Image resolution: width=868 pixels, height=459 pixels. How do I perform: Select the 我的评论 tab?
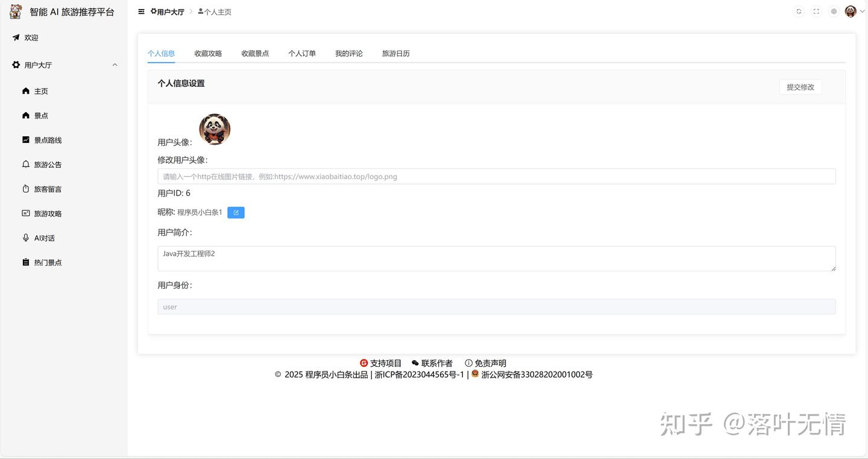348,53
